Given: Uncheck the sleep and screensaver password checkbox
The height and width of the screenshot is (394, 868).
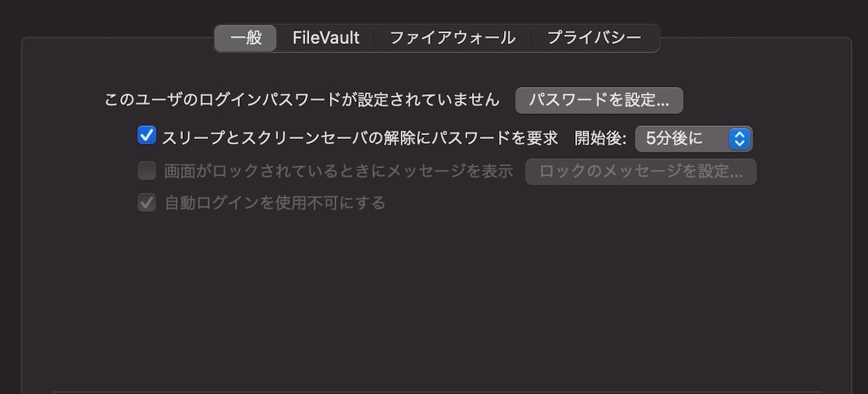Looking at the screenshot, I should point(146,136).
